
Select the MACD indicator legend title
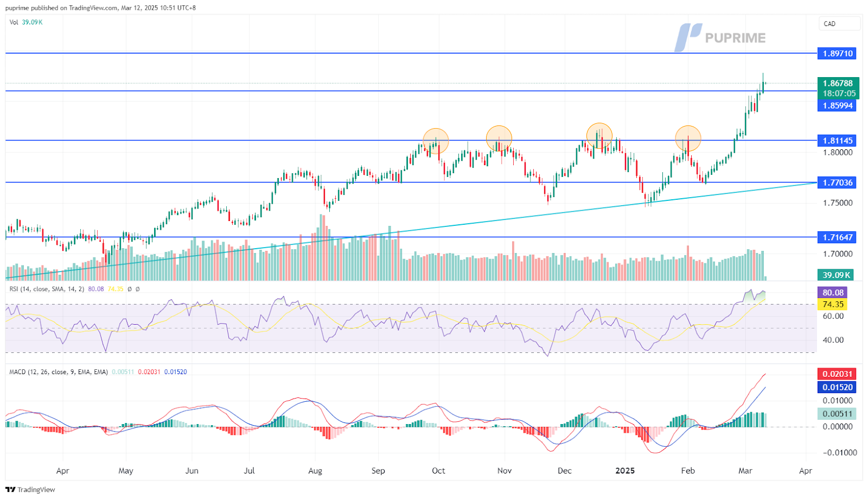[59, 372]
